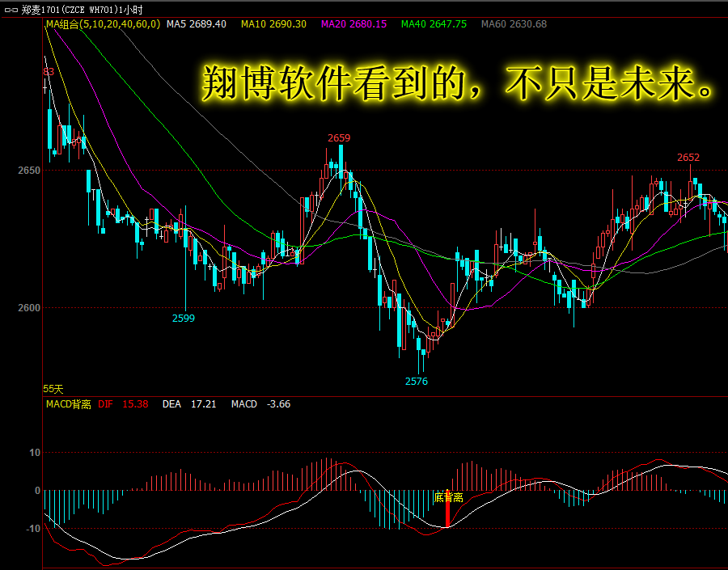Click the MACD axis label 10
The height and width of the screenshot is (570, 728).
coord(35,453)
